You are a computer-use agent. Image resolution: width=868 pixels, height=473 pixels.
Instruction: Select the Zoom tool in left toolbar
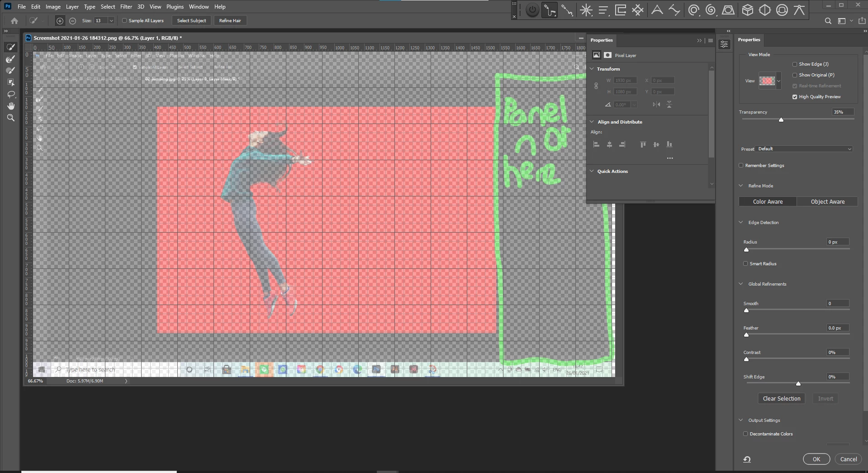(x=11, y=118)
